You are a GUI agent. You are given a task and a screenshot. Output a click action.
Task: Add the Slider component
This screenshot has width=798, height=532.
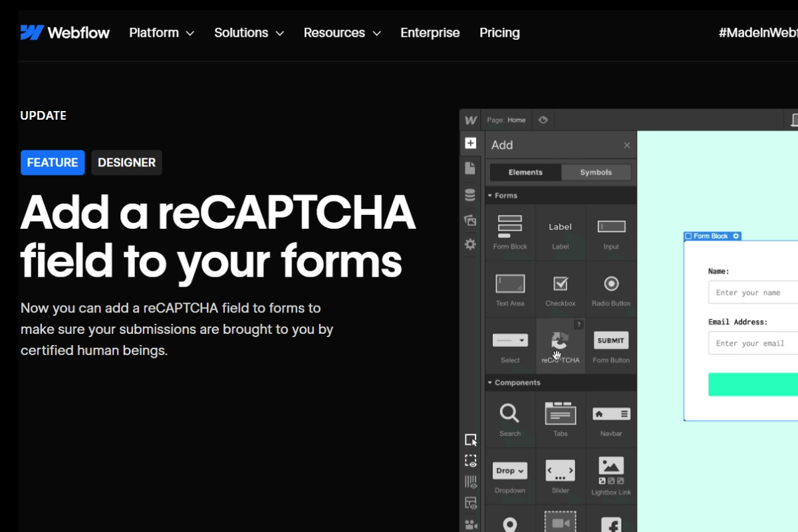pyautogui.click(x=561, y=475)
